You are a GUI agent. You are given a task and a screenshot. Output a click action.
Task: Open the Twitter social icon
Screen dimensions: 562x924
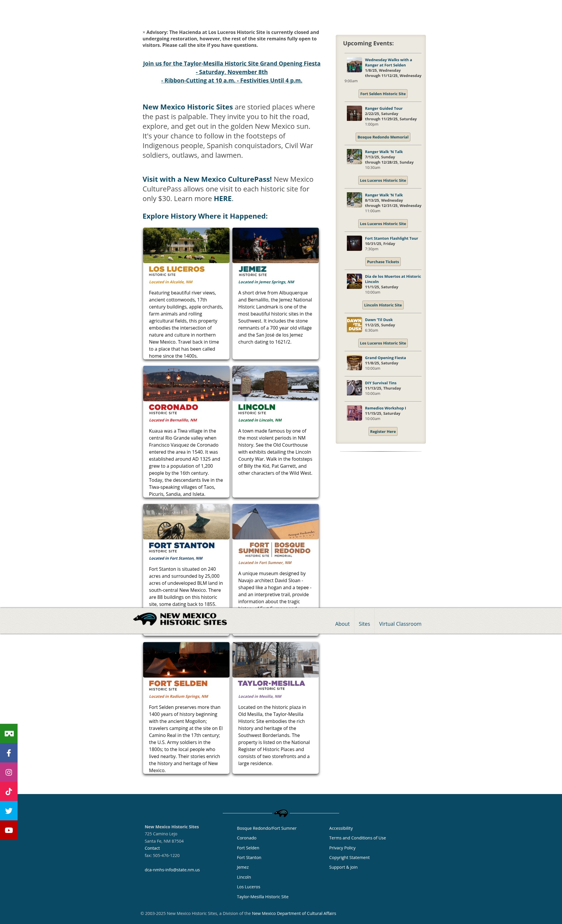coord(8,811)
